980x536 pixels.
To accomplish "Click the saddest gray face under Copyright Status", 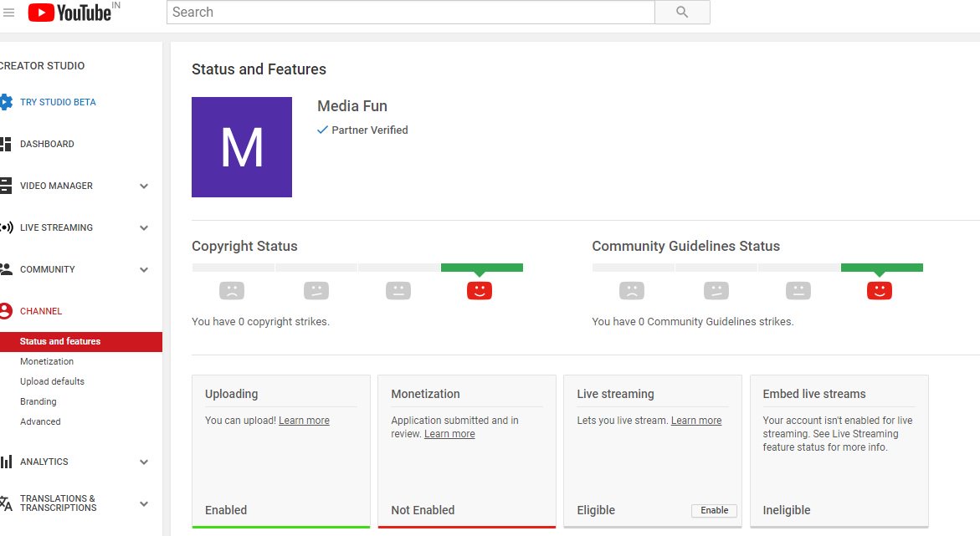I will (232, 290).
